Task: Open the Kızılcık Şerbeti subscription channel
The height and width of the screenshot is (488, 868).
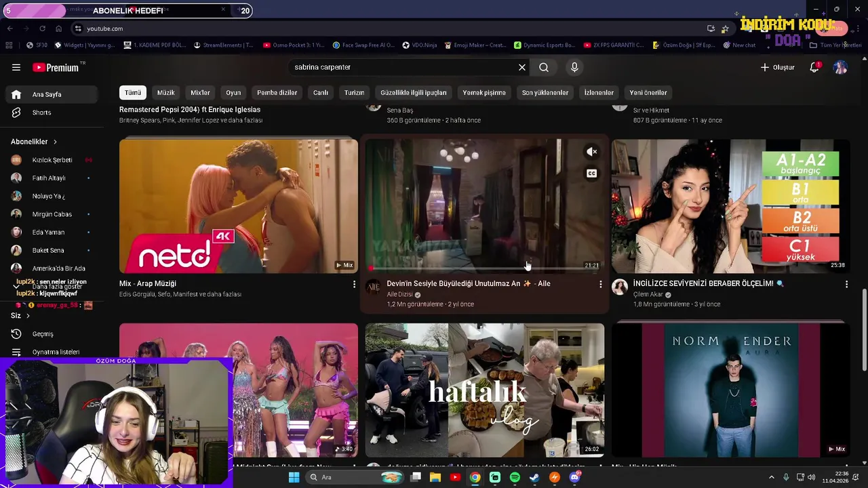Action: click(x=53, y=160)
